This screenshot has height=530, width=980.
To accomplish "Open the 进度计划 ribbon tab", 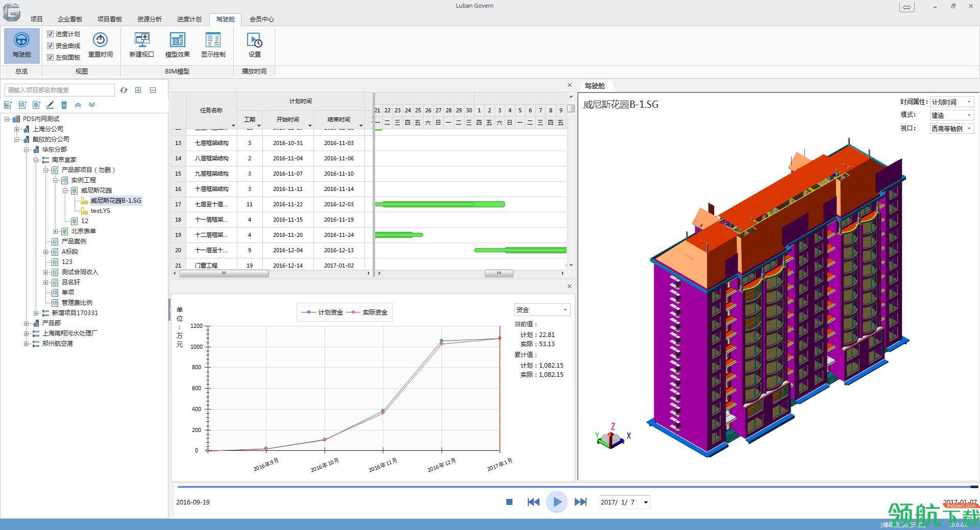I will (189, 19).
